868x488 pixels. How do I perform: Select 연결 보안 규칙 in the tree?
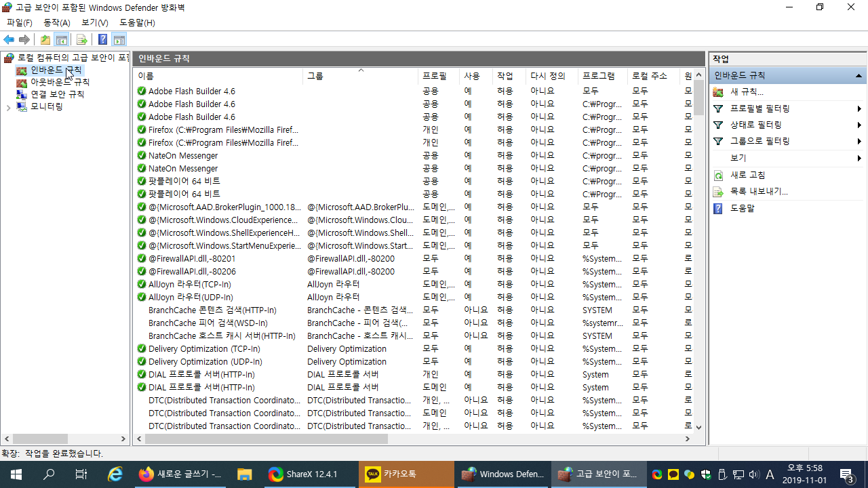57,94
